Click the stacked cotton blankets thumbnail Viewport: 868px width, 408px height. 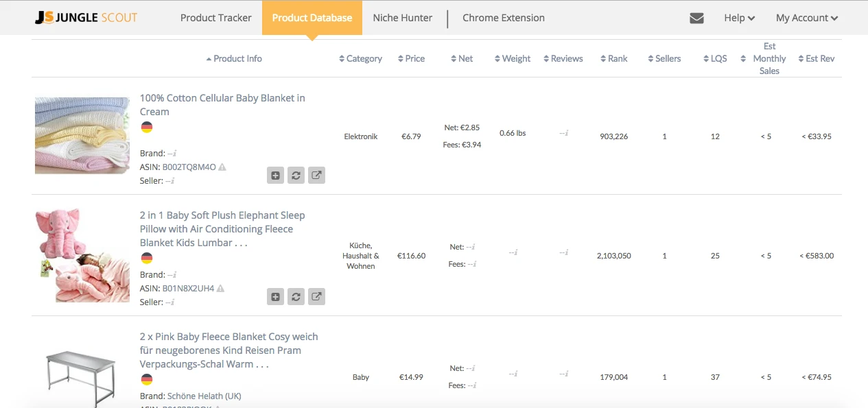[x=82, y=135]
